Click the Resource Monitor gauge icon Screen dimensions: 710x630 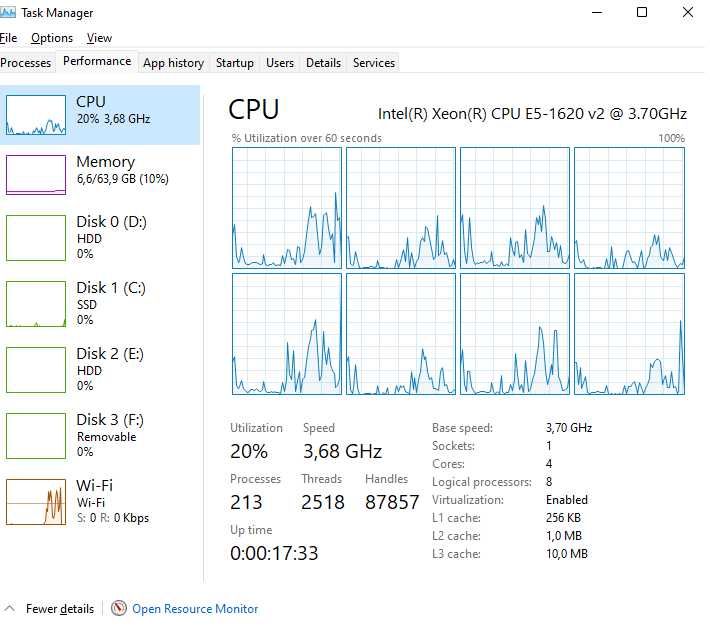point(119,608)
